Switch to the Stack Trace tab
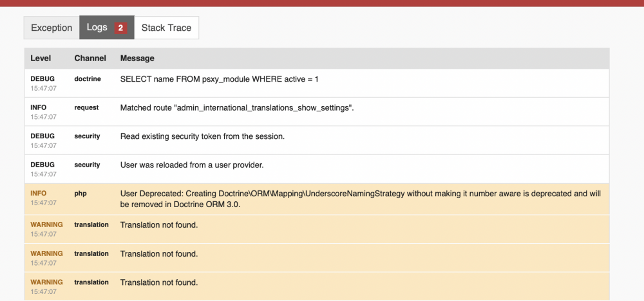Image resolution: width=644 pixels, height=301 pixels. tap(166, 28)
